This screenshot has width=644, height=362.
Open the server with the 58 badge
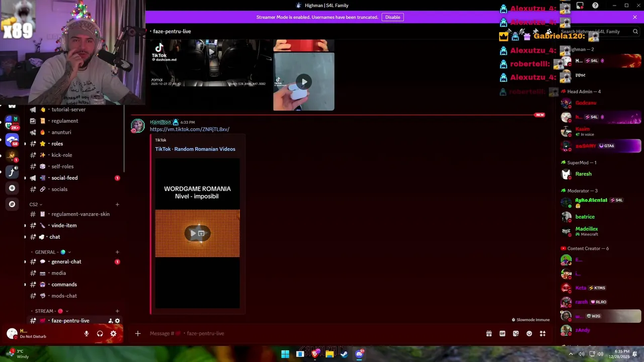[12, 140]
